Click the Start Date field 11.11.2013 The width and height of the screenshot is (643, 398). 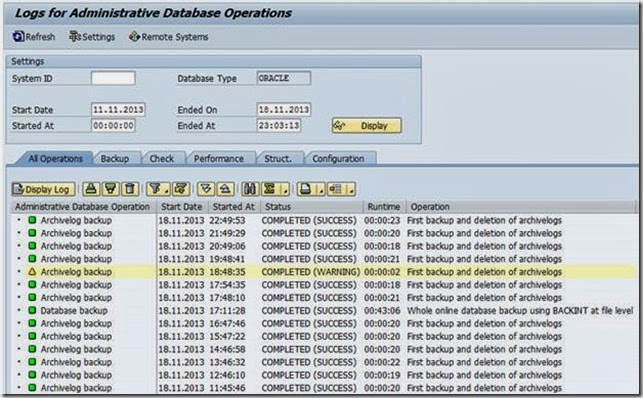pyautogui.click(x=118, y=110)
